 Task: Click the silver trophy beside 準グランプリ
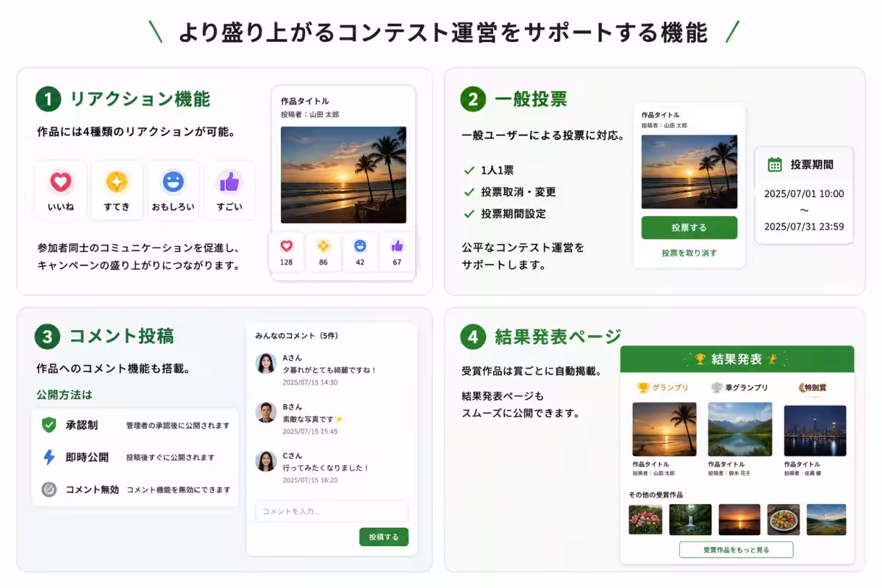(x=717, y=387)
